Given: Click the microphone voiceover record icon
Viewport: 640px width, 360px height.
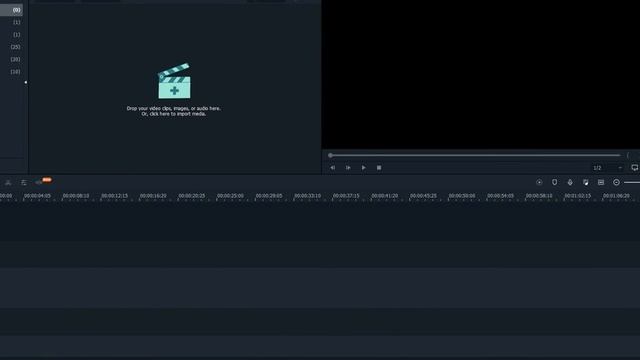Looking at the screenshot, I should (570, 182).
